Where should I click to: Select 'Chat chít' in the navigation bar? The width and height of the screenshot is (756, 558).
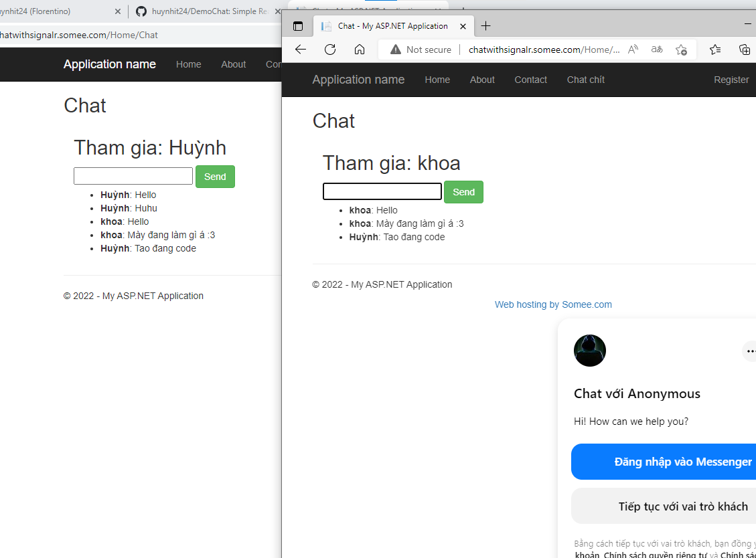[585, 80]
